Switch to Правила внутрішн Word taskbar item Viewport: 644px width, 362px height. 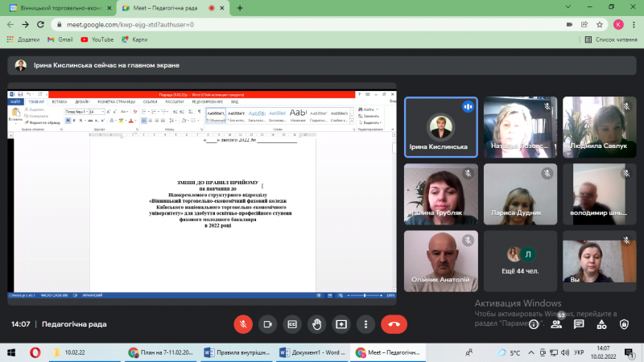237,352
